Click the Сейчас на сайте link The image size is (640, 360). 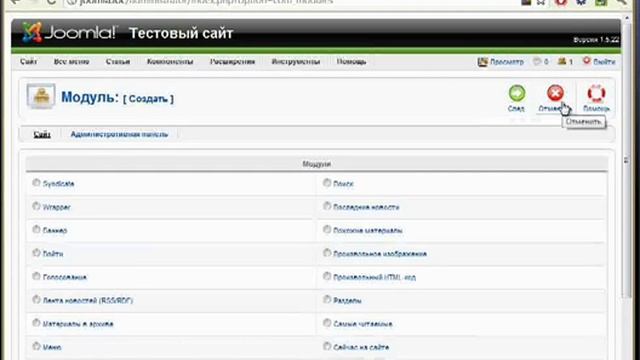click(x=361, y=347)
